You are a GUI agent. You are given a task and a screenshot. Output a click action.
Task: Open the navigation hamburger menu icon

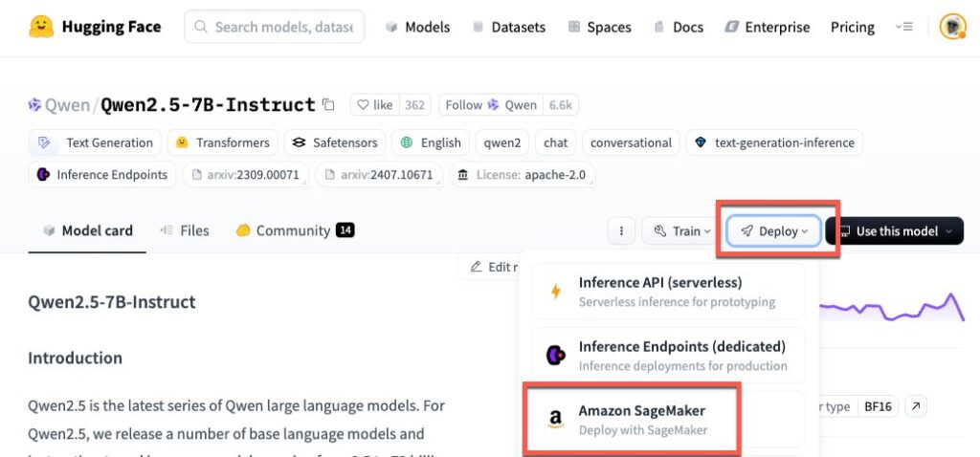point(903,27)
